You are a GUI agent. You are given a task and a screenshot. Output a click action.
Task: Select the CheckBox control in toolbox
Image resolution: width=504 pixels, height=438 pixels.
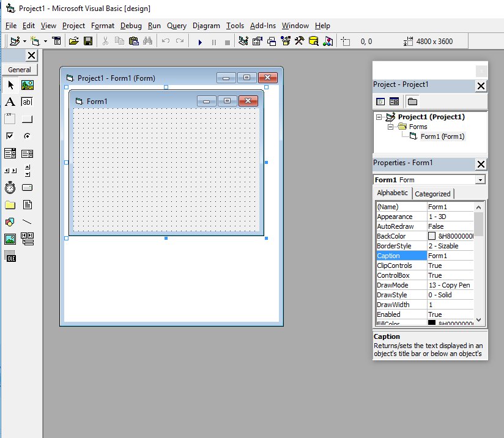[10, 136]
